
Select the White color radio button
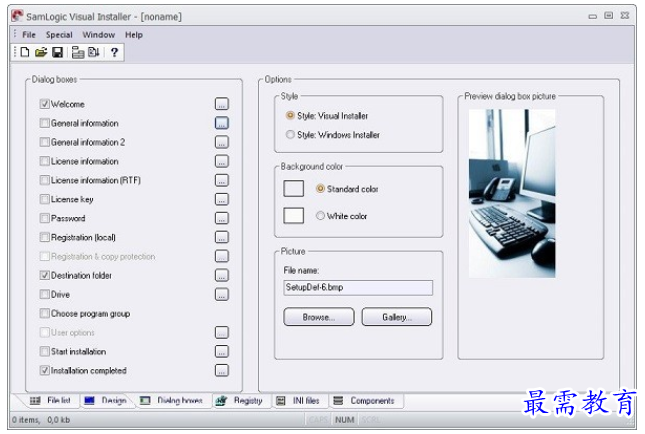point(320,216)
